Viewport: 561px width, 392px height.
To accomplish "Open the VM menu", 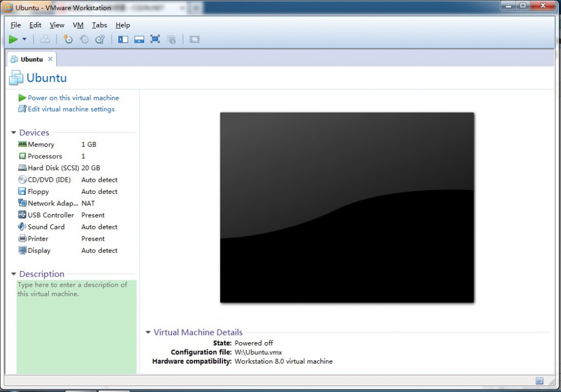I will pyautogui.click(x=78, y=25).
